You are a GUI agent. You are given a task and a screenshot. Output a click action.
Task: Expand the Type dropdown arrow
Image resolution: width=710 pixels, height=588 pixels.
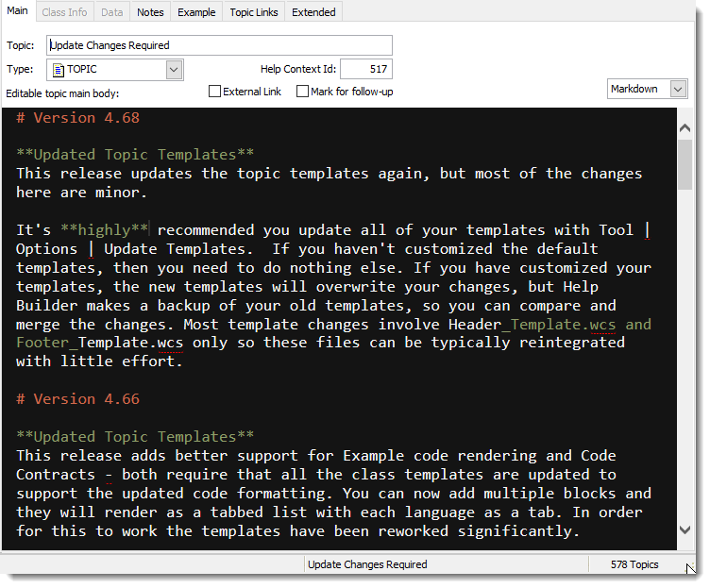tap(174, 70)
